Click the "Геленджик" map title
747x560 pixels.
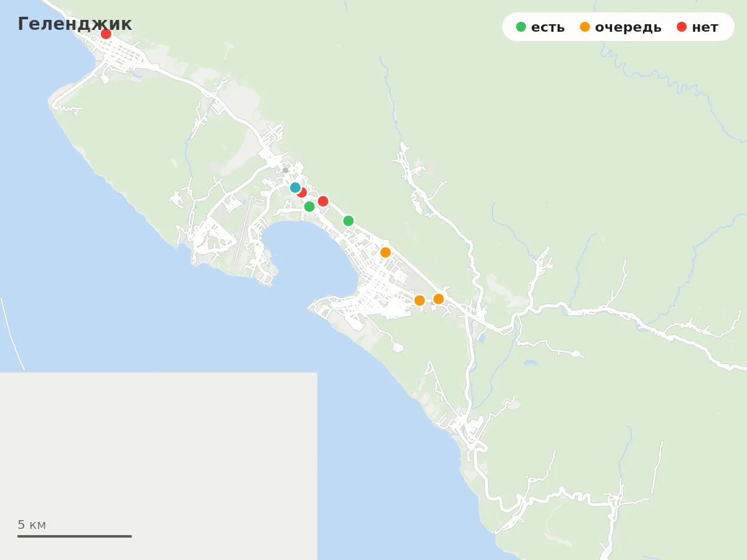pyautogui.click(x=75, y=24)
